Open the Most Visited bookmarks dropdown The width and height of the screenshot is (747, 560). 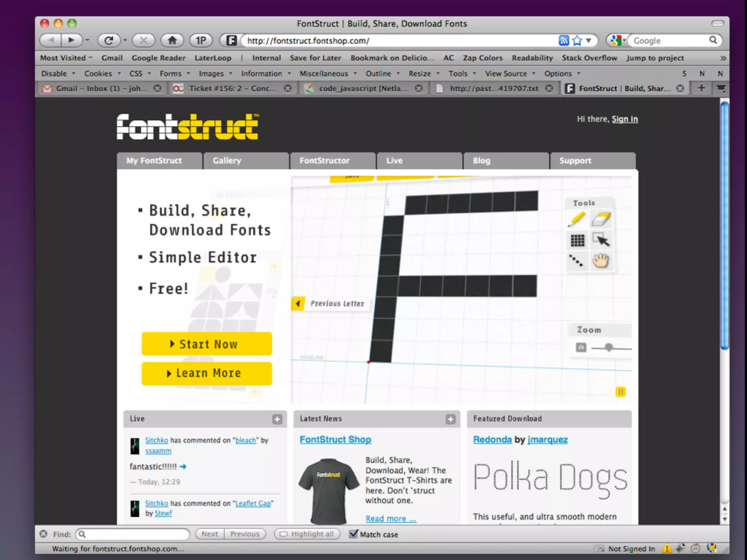66,58
